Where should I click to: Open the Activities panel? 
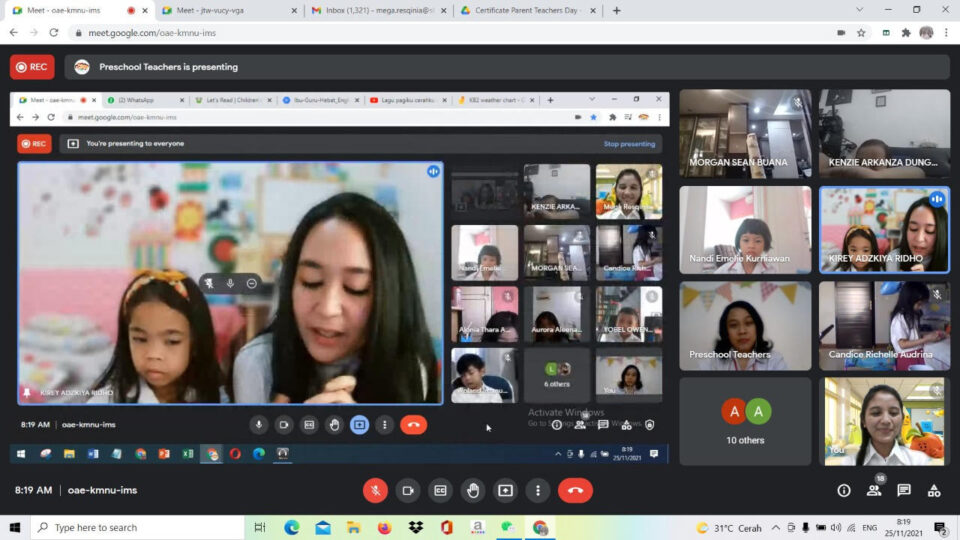(934, 490)
